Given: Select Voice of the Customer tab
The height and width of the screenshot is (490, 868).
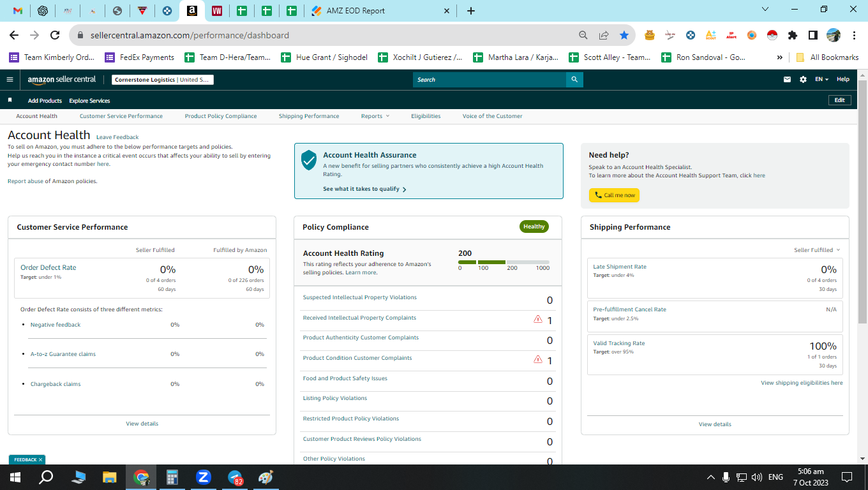Looking at the screenshot, I should pos(492,116).
